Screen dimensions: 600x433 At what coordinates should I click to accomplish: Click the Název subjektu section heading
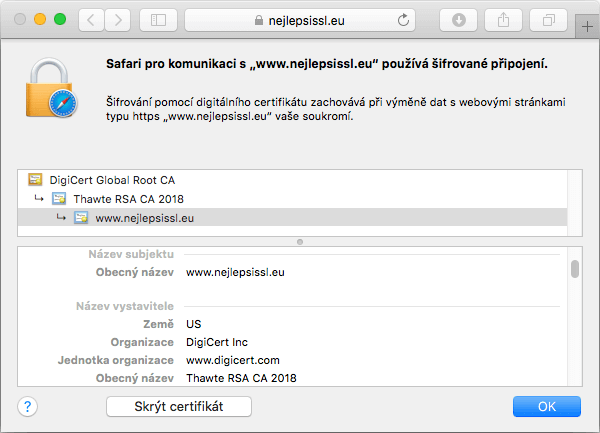click(x=131, y=254)
